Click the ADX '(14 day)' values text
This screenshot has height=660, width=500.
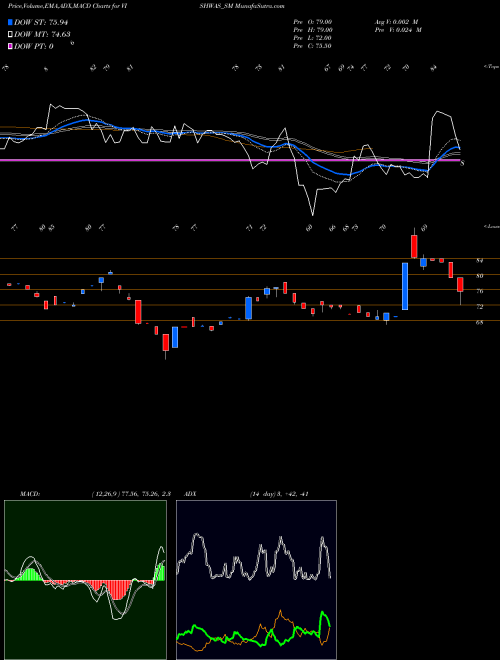(x=279, y=494)
